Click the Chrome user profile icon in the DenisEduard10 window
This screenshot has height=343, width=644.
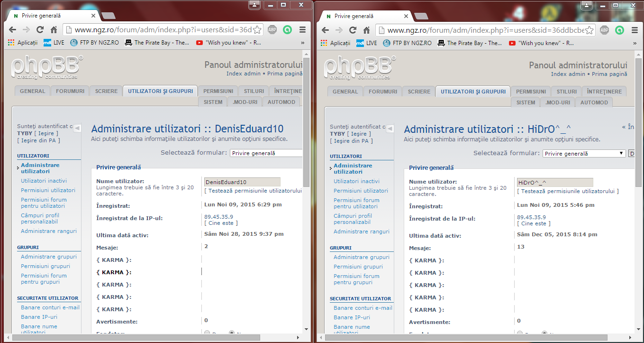(254, 5)
